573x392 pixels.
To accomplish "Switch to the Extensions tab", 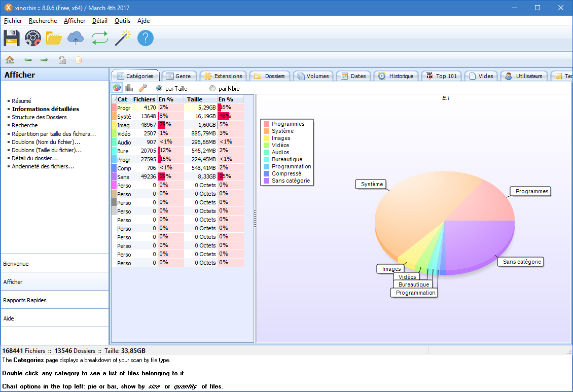I will 223,76.
